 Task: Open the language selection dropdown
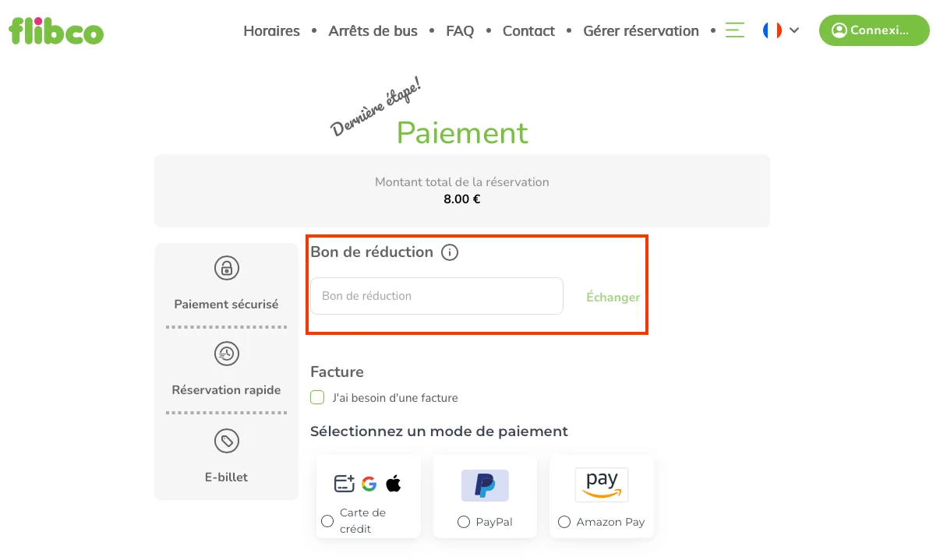tap(794, 30)
